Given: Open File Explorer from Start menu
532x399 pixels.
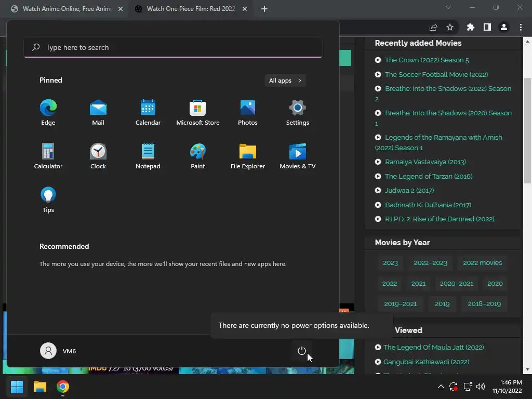Looking at the screenshot, I should point(248,156).
